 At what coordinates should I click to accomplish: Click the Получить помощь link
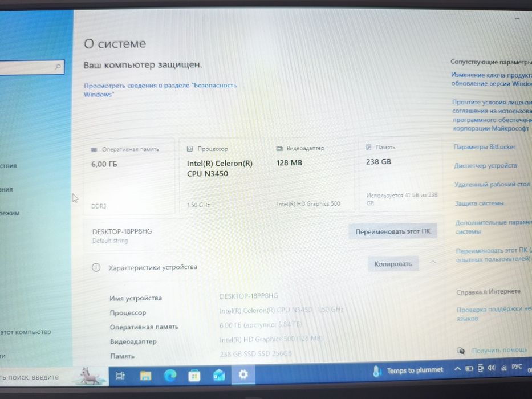(499, 350)
